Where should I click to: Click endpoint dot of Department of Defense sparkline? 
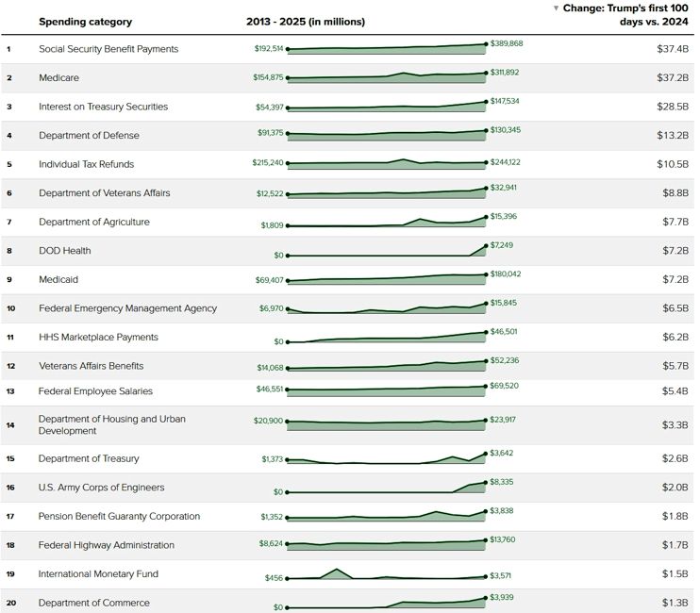pyautogui.click(x=486, y=131)
